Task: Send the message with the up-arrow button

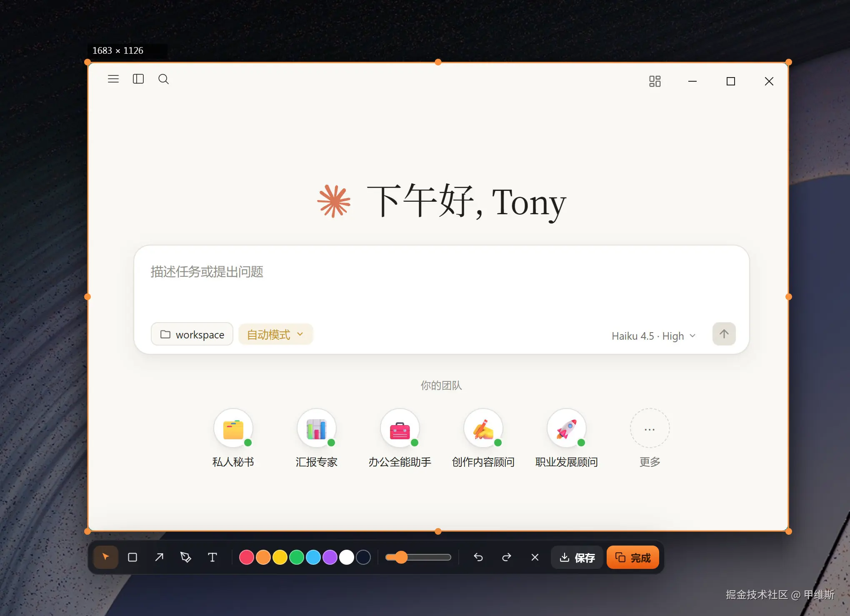Action: tap(724, 334)
